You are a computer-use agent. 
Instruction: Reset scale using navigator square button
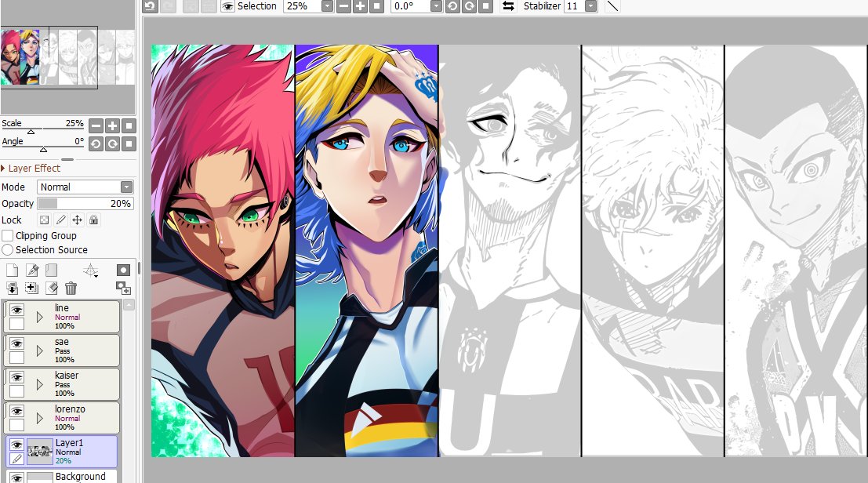[x=129, y=126]
